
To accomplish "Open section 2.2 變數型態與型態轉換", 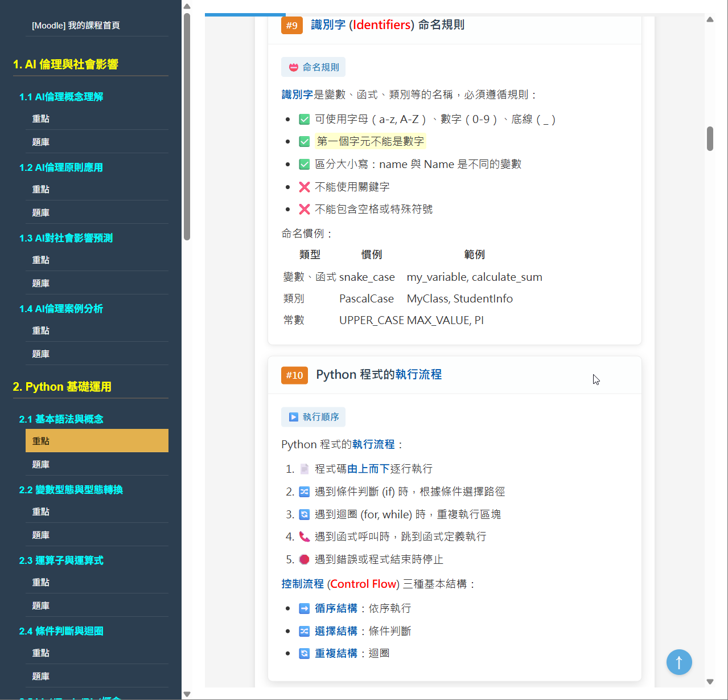I will [71, 490].
